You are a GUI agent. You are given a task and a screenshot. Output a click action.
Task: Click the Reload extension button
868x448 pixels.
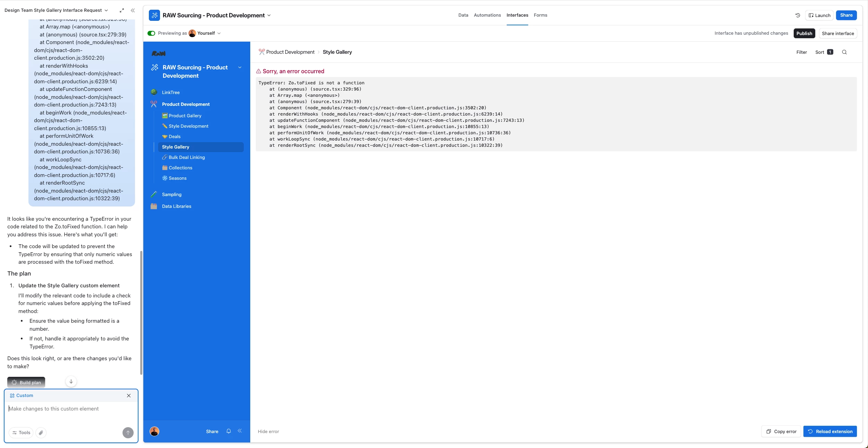coord(830,431)
